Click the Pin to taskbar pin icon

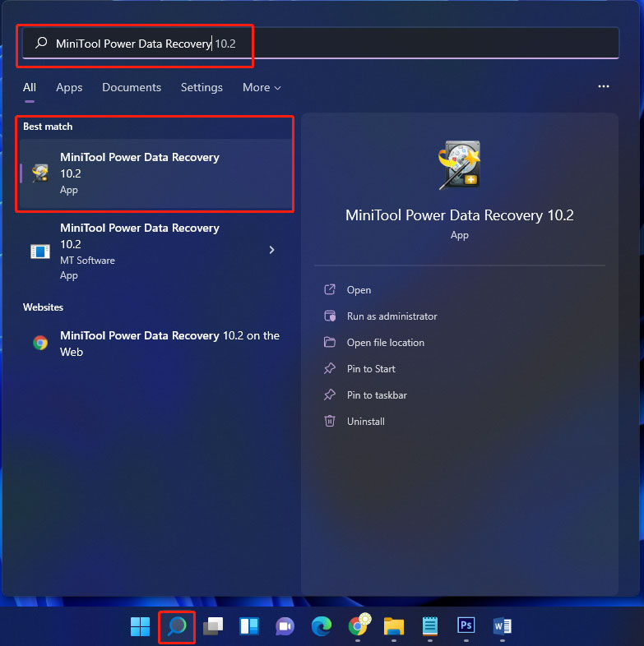click(330, 395)
